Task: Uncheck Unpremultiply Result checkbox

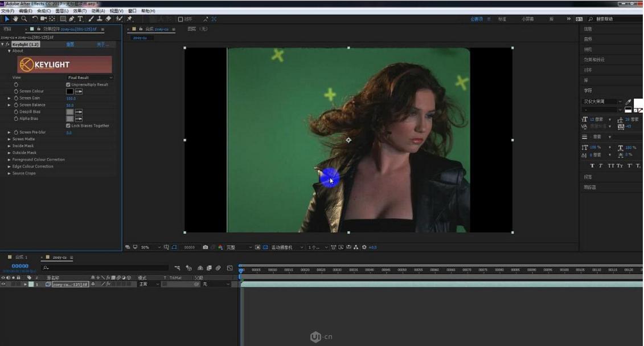Action: (68, 84)
